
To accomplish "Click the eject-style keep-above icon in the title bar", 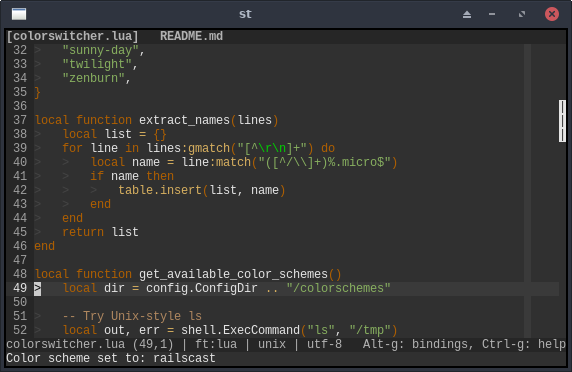I will coord(467,14).
